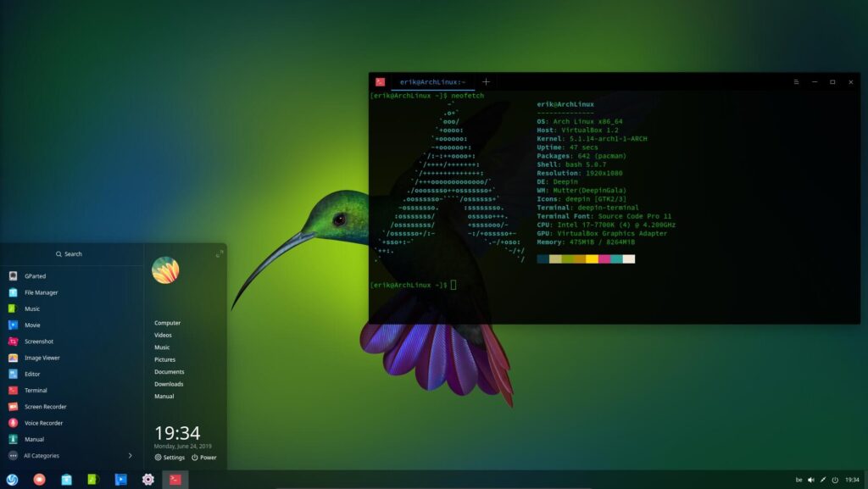The width and height of the screenshot is (868, 489).
Task: Open a new terminal tab with the plus button
Action: tap(486, 81)
